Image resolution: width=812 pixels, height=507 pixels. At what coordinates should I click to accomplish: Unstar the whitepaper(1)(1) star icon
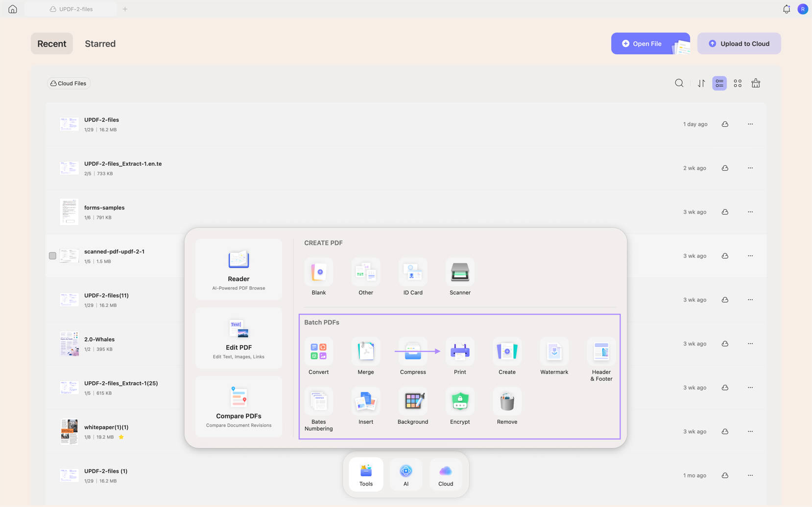pos(121,437)
